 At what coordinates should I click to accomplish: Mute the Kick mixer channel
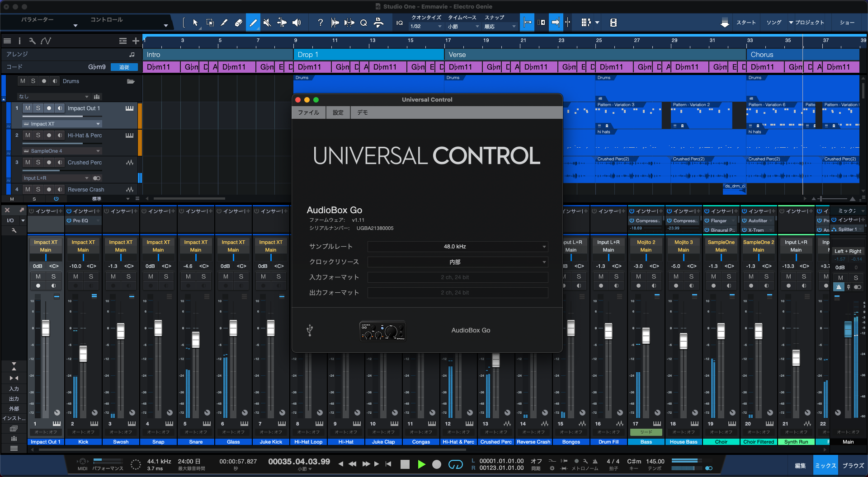76,276
